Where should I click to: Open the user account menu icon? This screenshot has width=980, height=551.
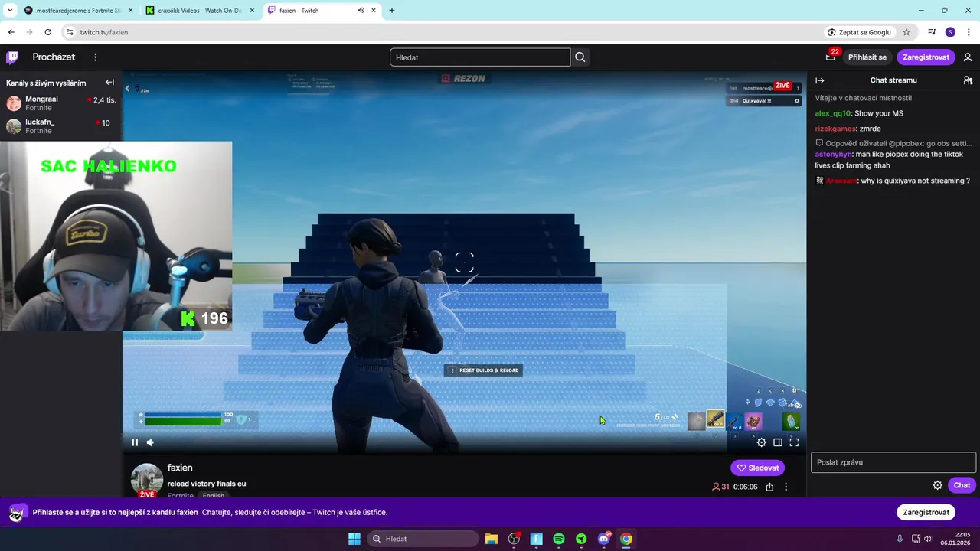968,57
